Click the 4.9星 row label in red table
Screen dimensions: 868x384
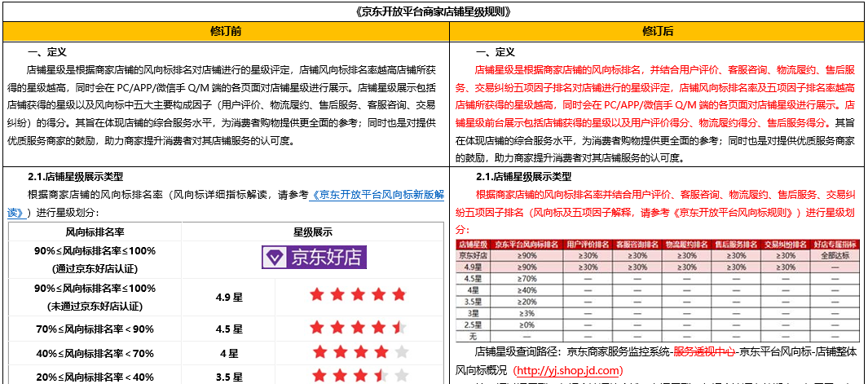click(472, 267)
